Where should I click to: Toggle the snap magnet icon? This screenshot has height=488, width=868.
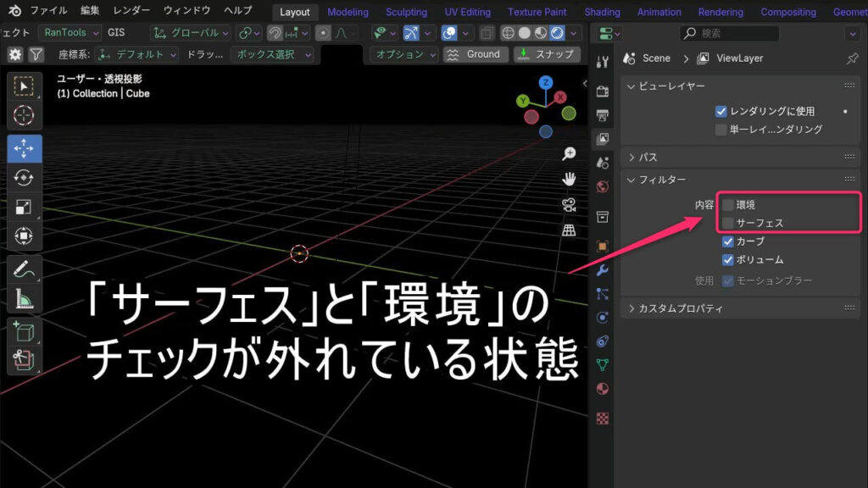coord(275,33)
